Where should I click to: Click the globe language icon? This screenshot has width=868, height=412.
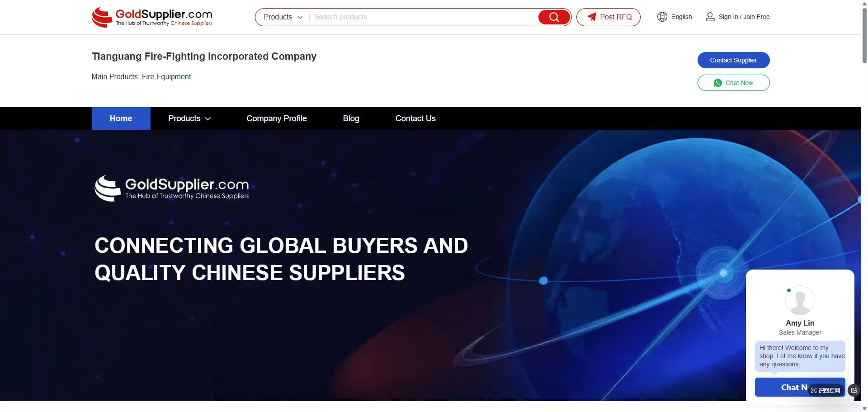click(x=662, y=17)
